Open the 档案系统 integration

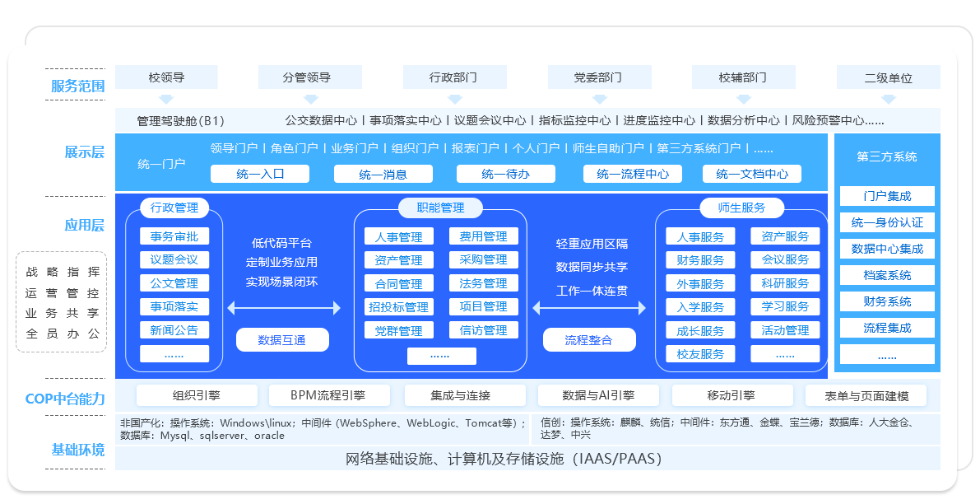887,275
